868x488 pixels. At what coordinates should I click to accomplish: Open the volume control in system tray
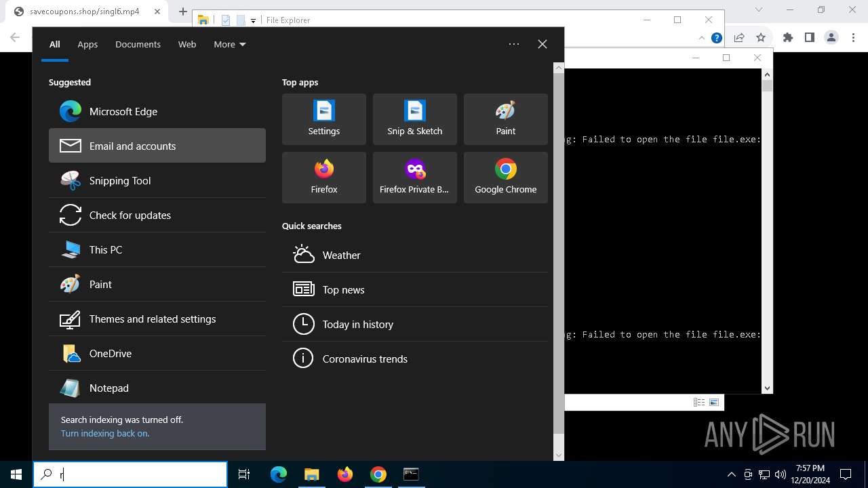point(780,474)
